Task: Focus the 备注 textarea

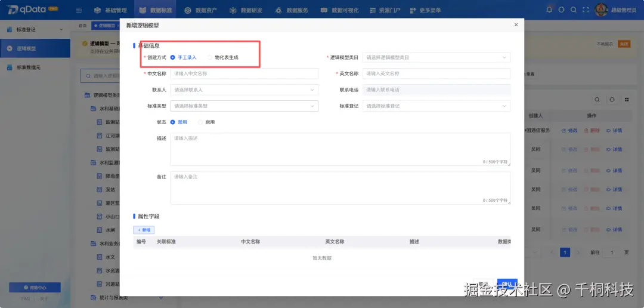Action: pyautogui.click(x=340, y=188)
